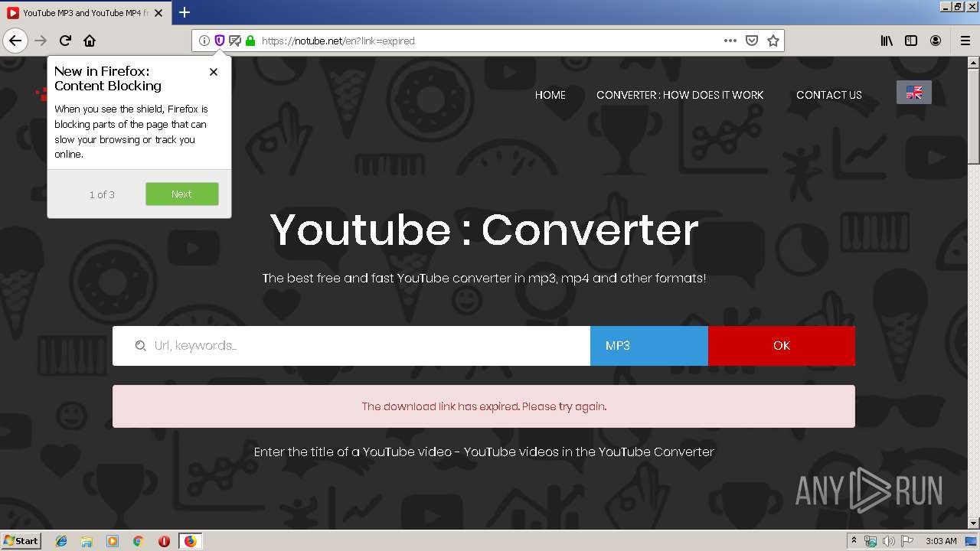This screenshot has width=980, height=551.
Task: Click Next in the Firefox tour popup
Action: pyautogui.click(x=182, y=194)
